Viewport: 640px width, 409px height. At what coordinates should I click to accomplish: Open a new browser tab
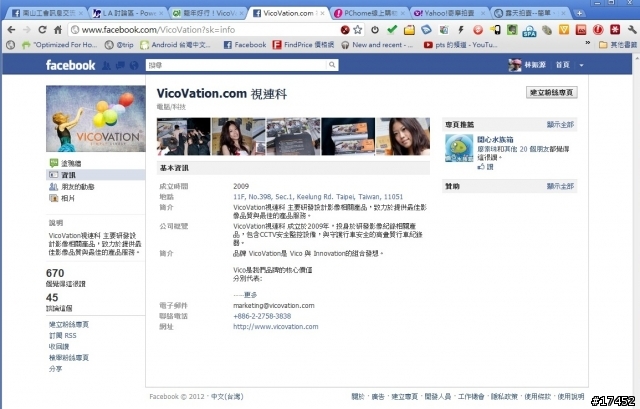[579, 13]
